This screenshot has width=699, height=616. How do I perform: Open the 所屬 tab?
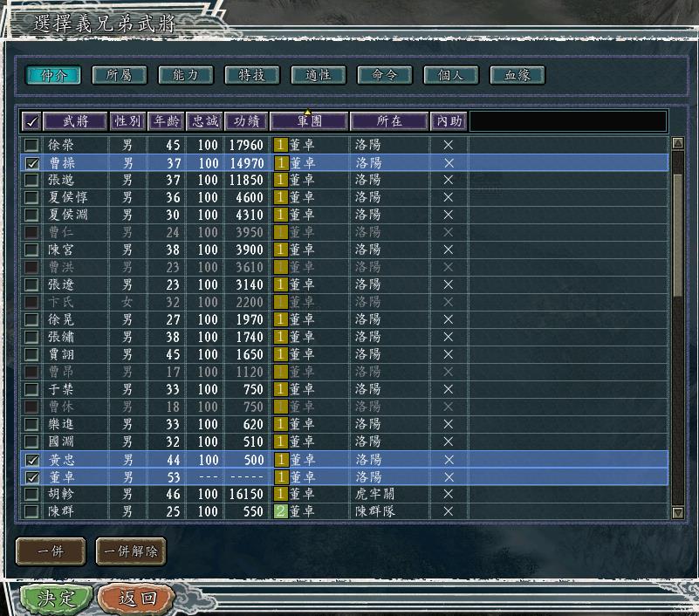point(120,75)
